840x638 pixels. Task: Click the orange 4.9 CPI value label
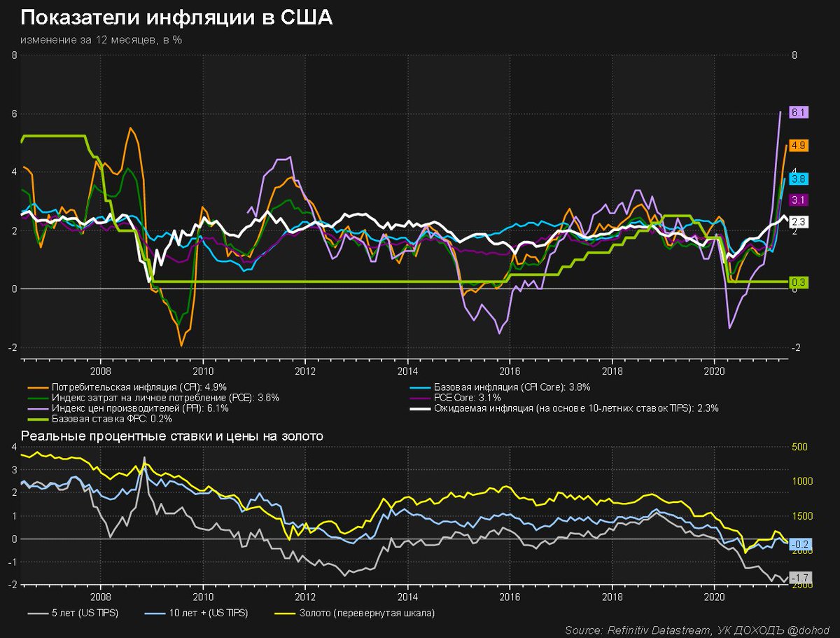tap(799, 146)
